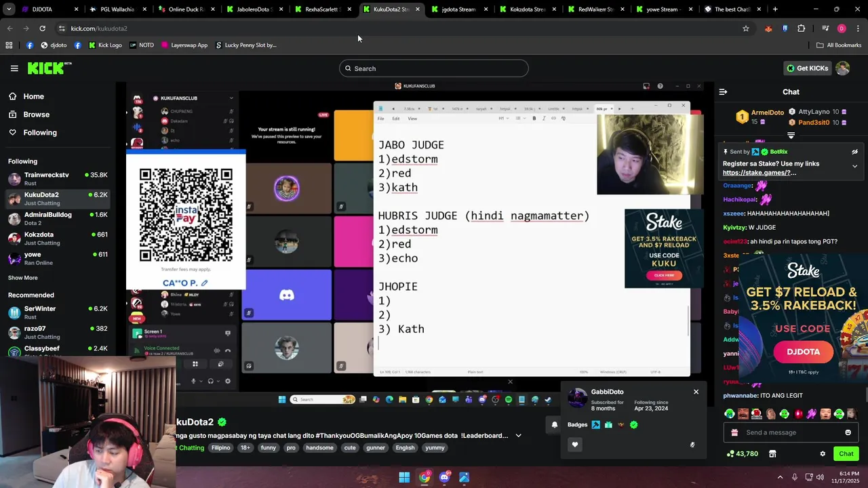Image resolution: width=868 pixels, height=488 pixels.
Task: Open chat settings gear
Action: click(x=823, y=453)
